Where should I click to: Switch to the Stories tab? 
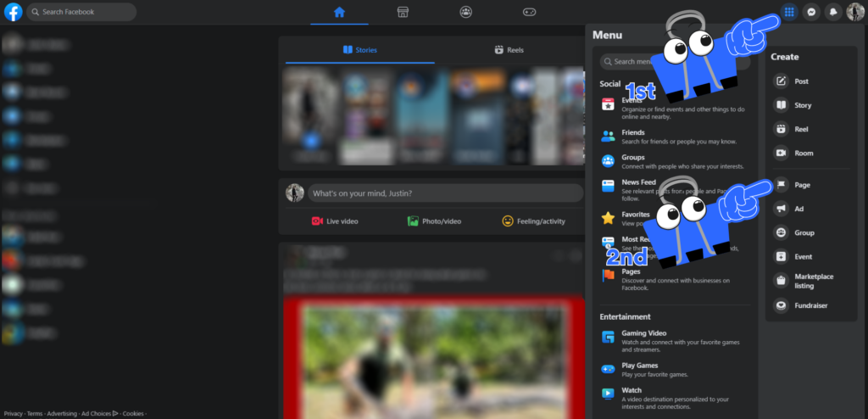[359, 50]
